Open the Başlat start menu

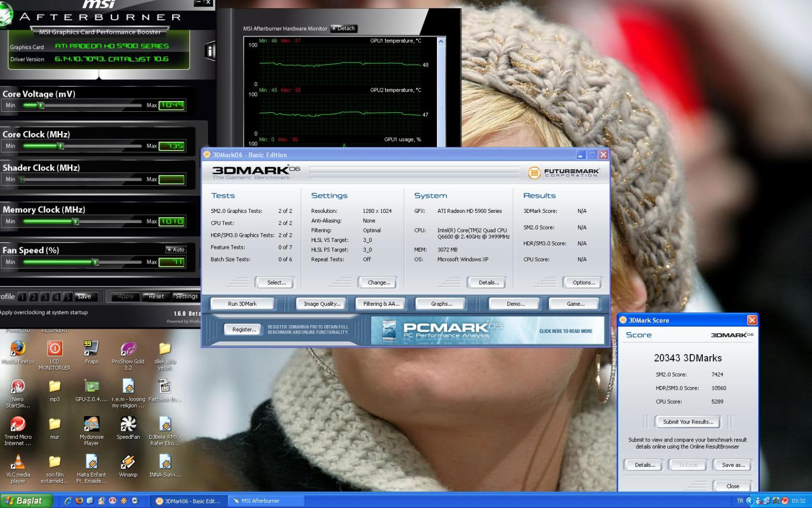click(x=26, y=501)
